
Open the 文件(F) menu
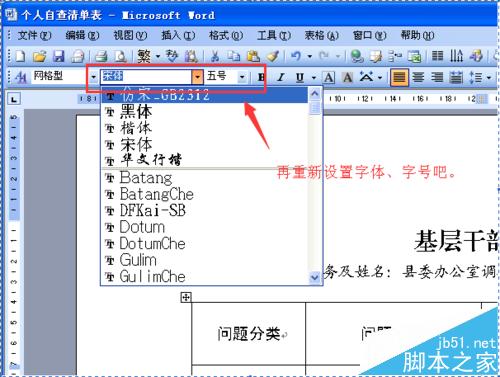click(x=34, y=35)
